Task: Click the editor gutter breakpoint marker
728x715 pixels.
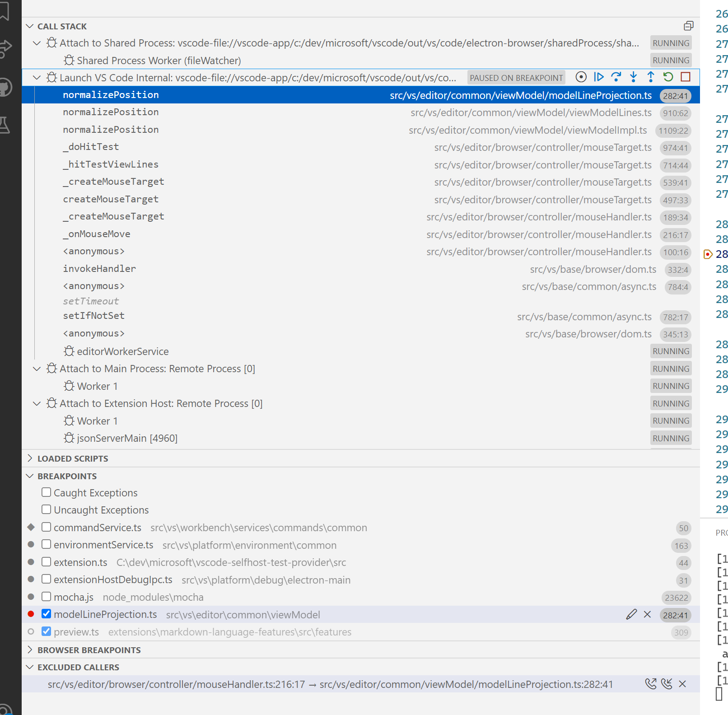Action: pyautogui.click(x=708, y=254)
